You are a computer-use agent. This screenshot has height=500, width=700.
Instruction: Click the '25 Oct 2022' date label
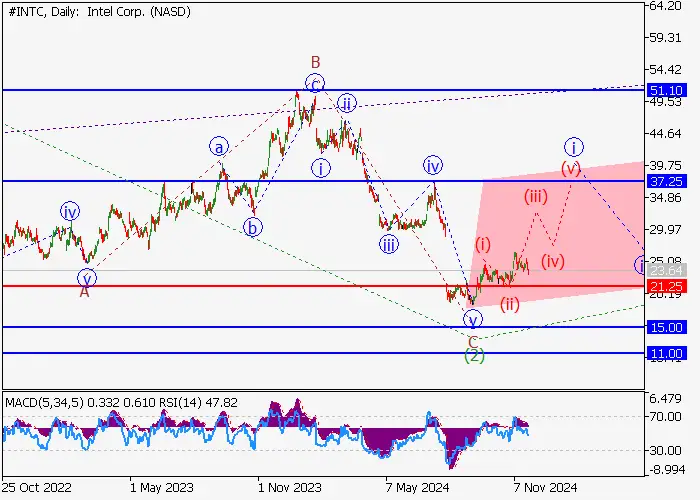37,487
